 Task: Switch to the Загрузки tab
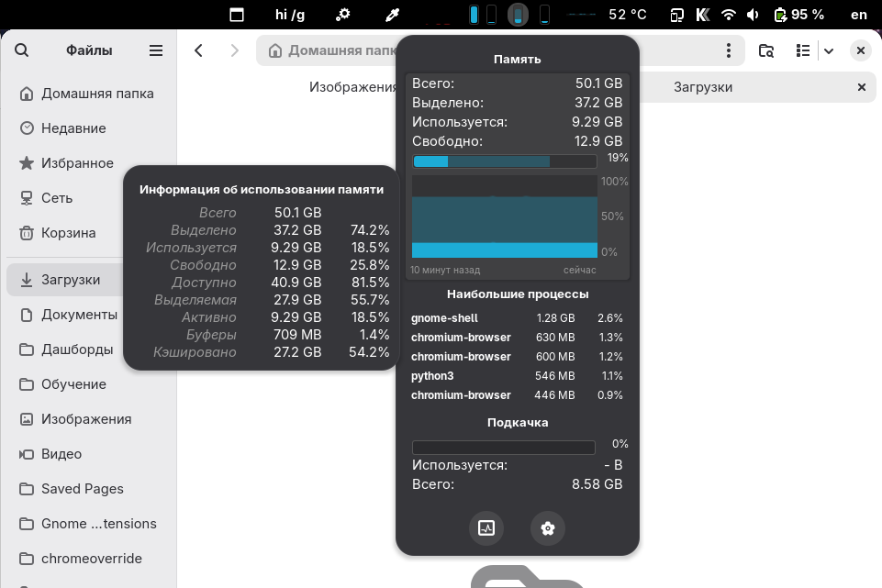(703, 87)
